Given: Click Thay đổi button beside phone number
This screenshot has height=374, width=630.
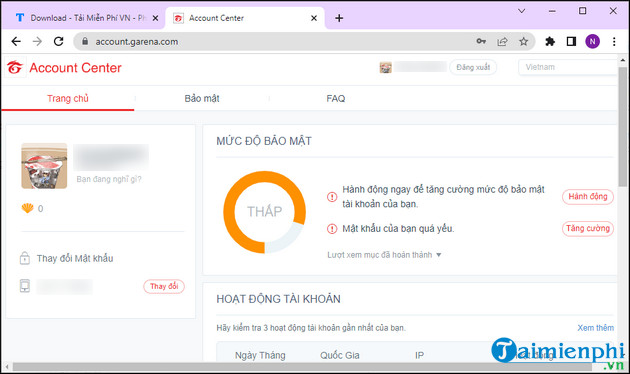Looking at the screenshot, I should tap(164, 286).
